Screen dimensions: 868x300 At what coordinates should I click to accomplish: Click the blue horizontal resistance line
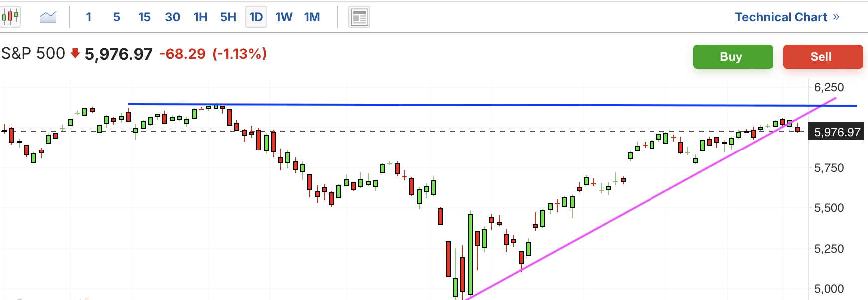(492, 105)
